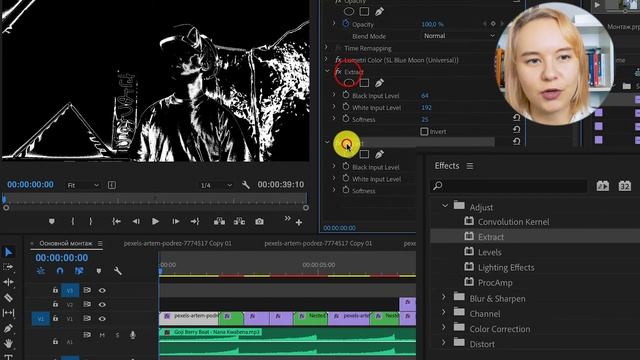640x360 pixels.
Task: Toggle animation stopwatch for Black Input Level 64
Action: [x=346, y=95]
